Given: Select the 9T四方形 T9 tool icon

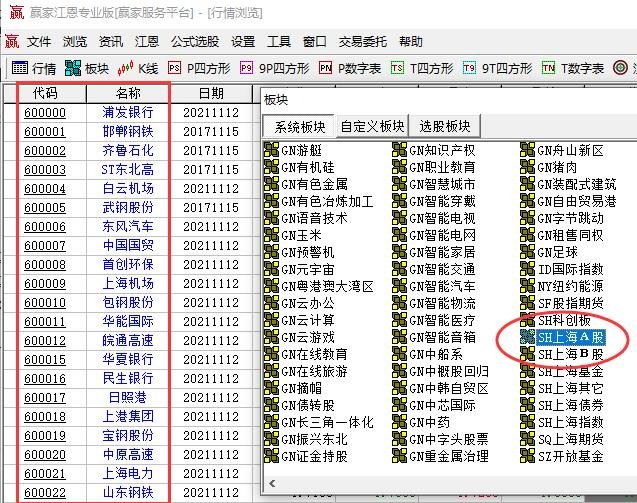Looking at the screenshot, I should [x=469, y=68].
